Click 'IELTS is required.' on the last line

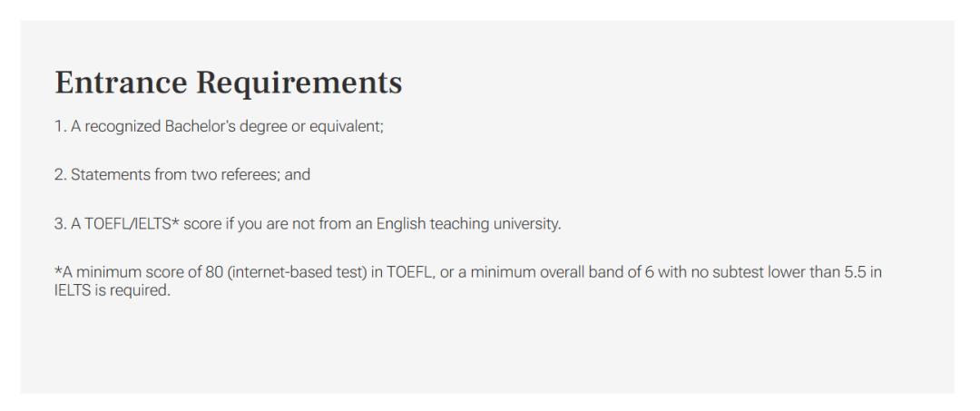tap(113, 291)
